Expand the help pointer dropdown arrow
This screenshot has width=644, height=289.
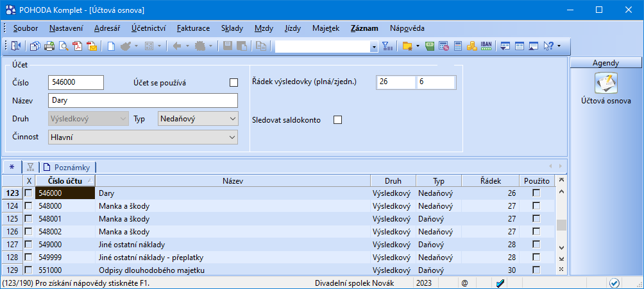click(559, 46)
